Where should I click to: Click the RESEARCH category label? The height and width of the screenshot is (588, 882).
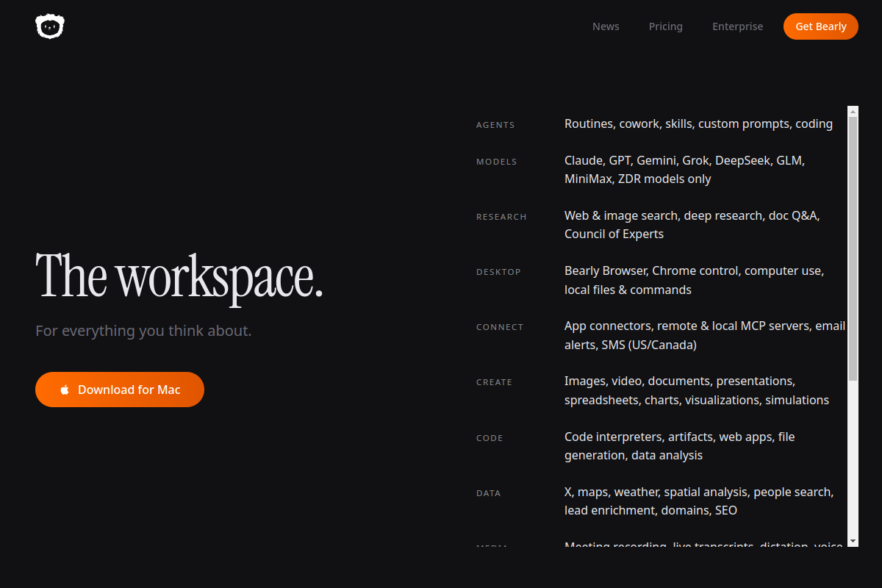tap(501, 217)
